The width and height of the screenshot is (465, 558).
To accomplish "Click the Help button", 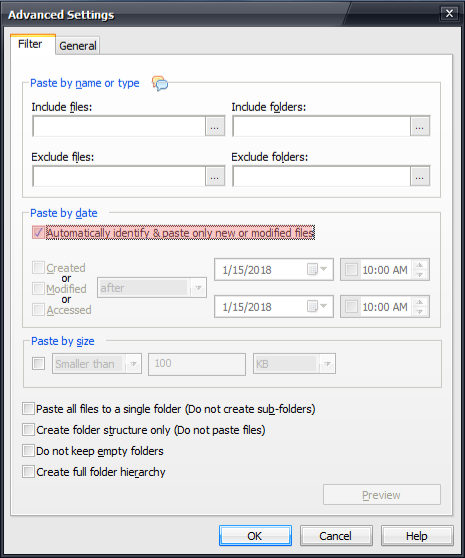I will (417, 536).
